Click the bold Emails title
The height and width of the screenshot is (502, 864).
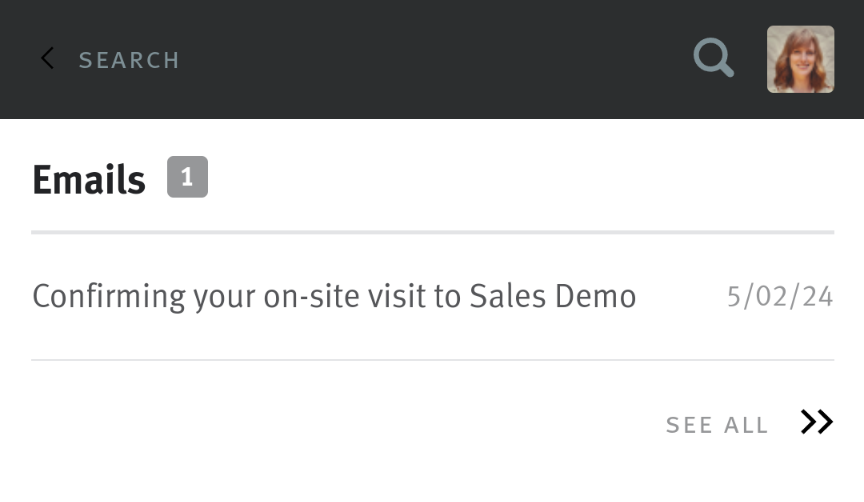coord(89,180)
